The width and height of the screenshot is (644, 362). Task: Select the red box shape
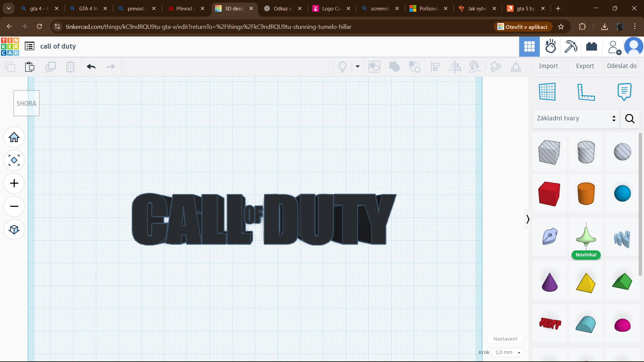coord(549,194)
